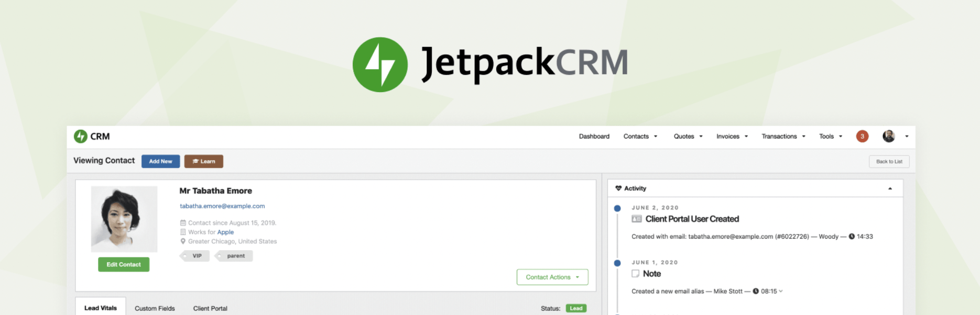Collapse the Activity panel
This screenshot has height=315, width=980.
890,188
